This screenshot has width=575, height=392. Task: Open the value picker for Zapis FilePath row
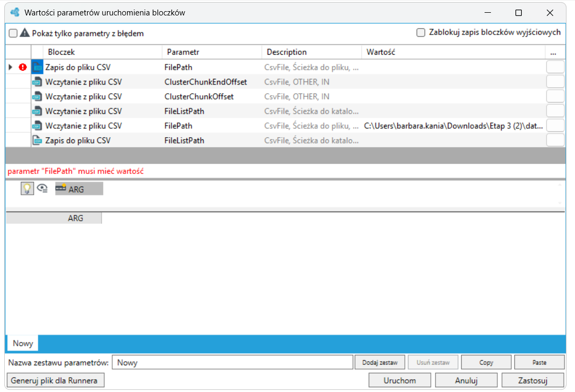[555, 67]
